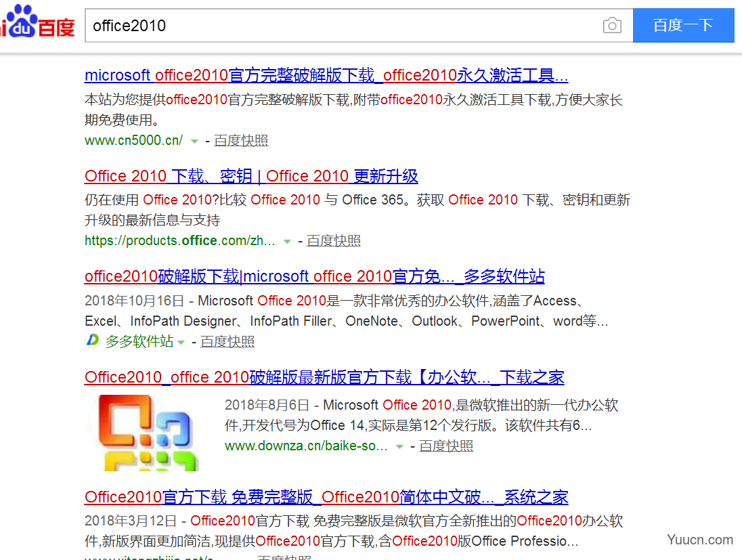Image resolution: width=742 pixels, height=560 pixels.
Task: Open 百度快照 for the cn5000.cn result
Action: click(241, 141)
